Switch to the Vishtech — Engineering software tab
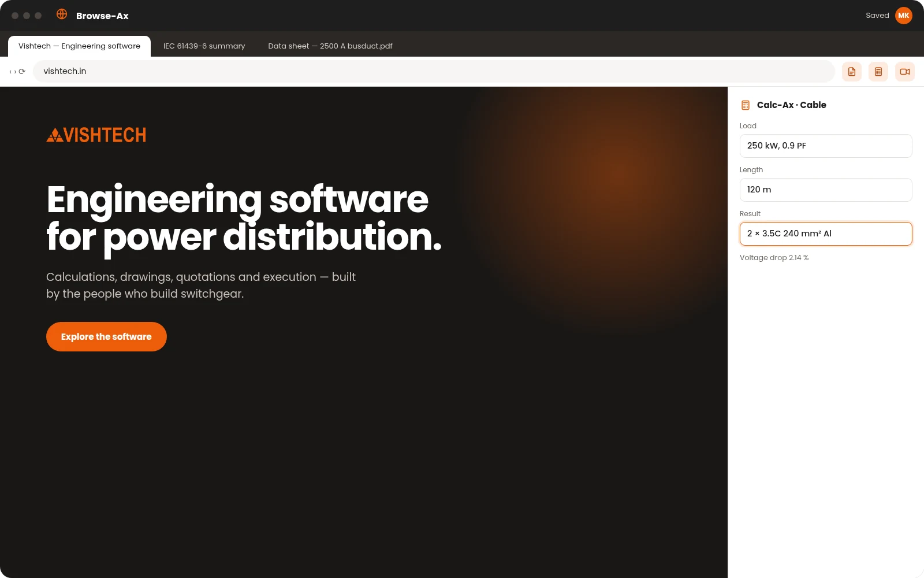 pyautogui.click(x=79, y=46)
